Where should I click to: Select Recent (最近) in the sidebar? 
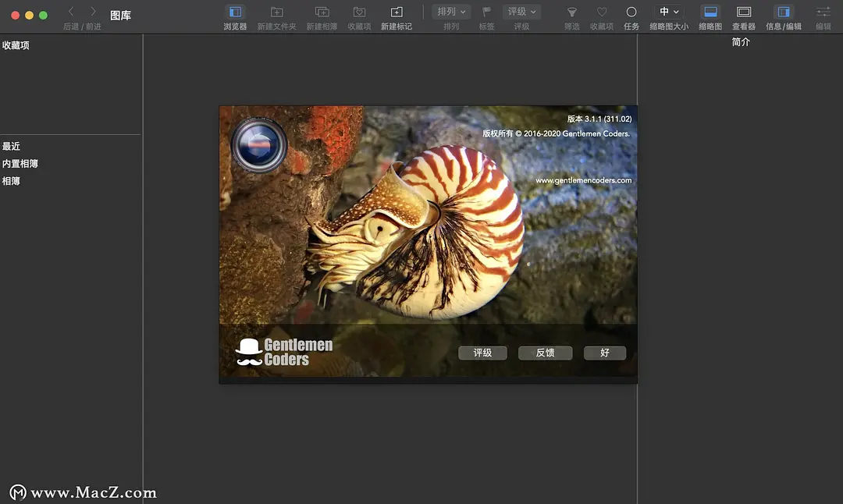tap(12, 147)
